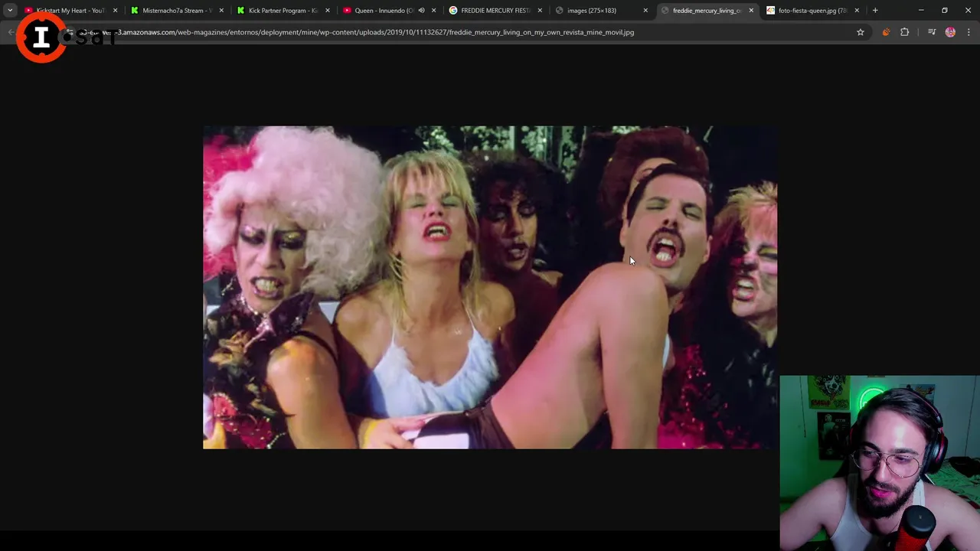Open Chrome three-dot menu

(x=969, y=32)
